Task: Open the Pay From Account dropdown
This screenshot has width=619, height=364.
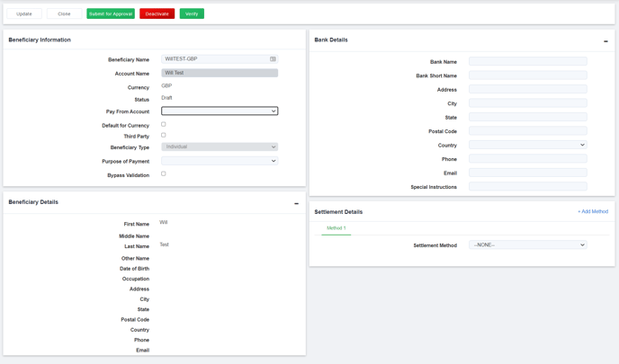Action: point(220,111)
